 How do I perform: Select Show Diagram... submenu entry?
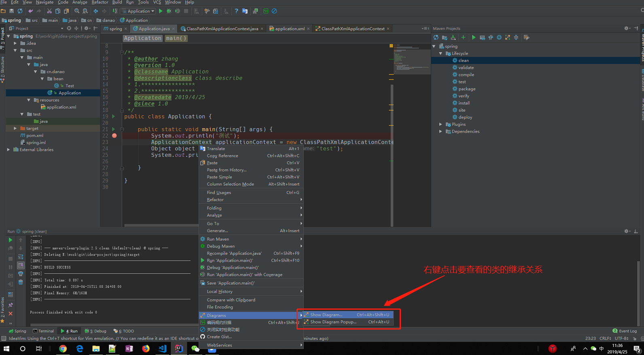point(349,315)
